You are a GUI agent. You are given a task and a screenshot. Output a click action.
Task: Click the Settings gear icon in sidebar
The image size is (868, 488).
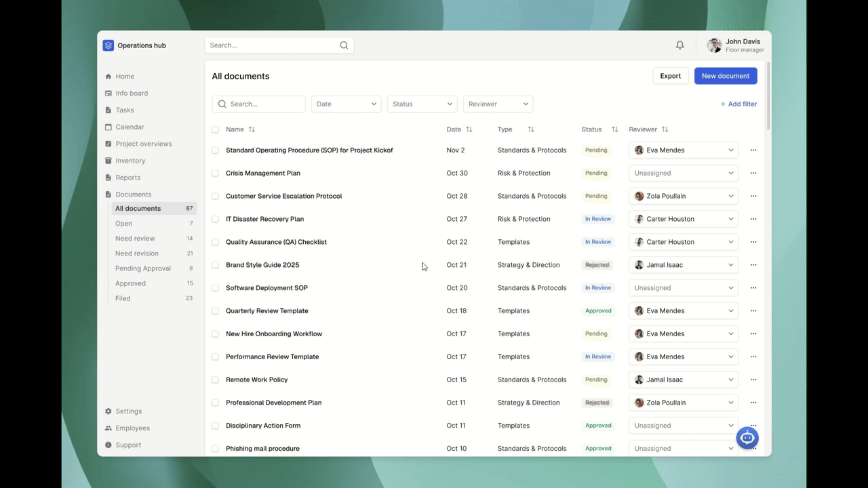[108, 411]
